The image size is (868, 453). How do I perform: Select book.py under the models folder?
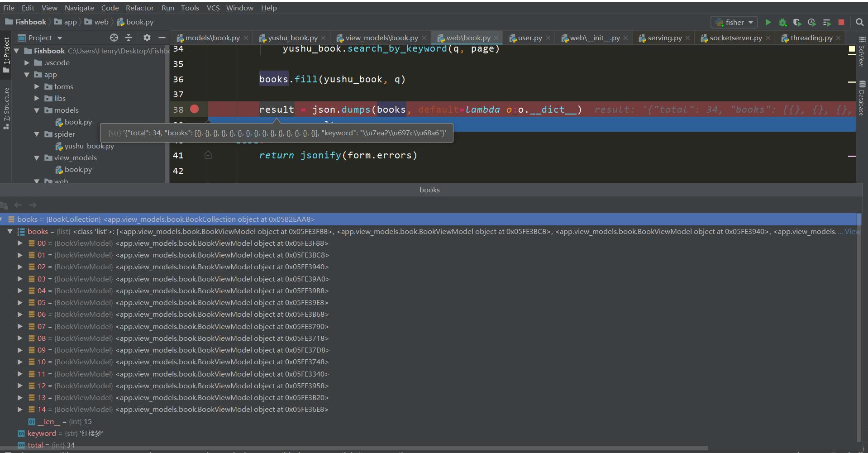(x=74, y=122)
